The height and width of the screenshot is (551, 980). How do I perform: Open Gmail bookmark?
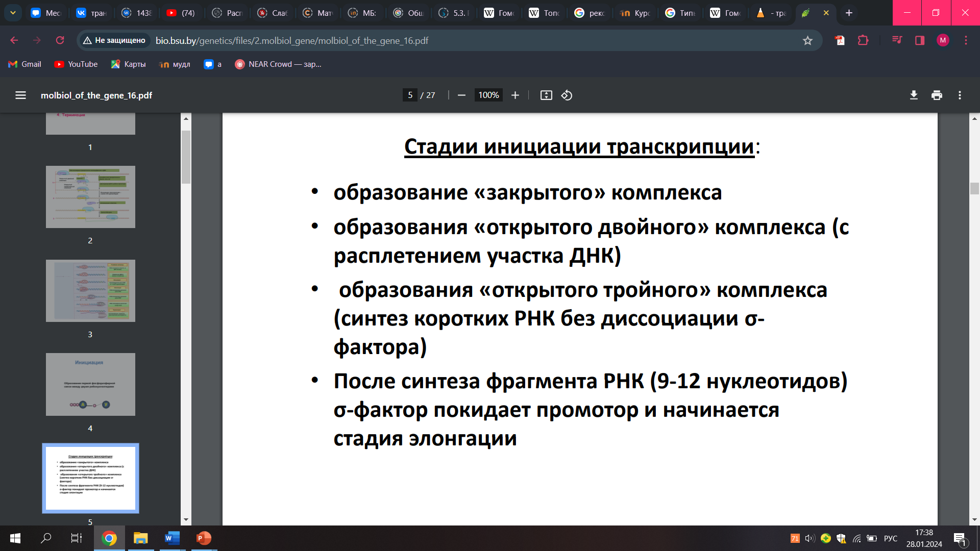coord(25,64)
